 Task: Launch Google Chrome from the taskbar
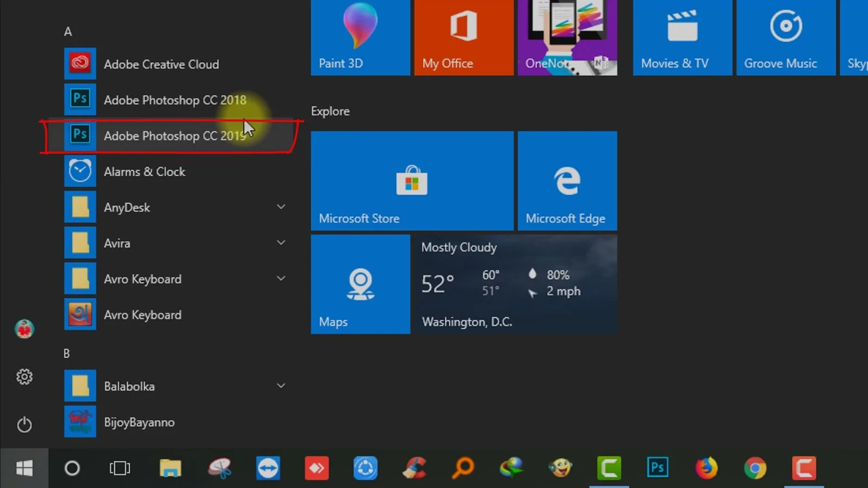755,468
